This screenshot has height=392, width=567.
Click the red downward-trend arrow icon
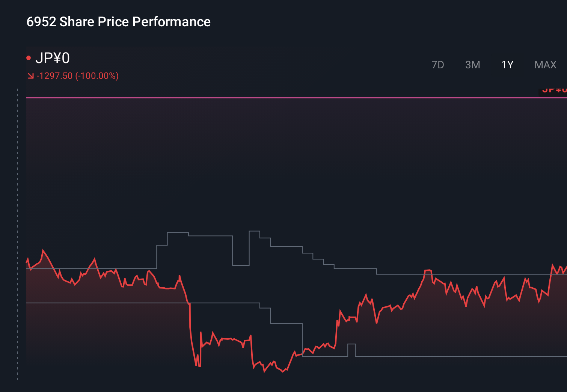tap(31, 76)
